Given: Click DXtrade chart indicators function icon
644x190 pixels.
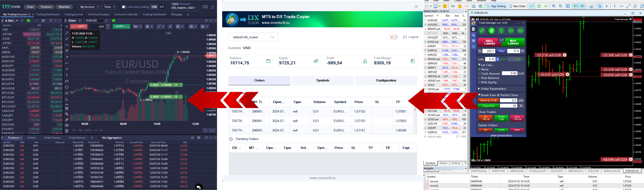Looking at the screenshot, I should coord(170,26).
